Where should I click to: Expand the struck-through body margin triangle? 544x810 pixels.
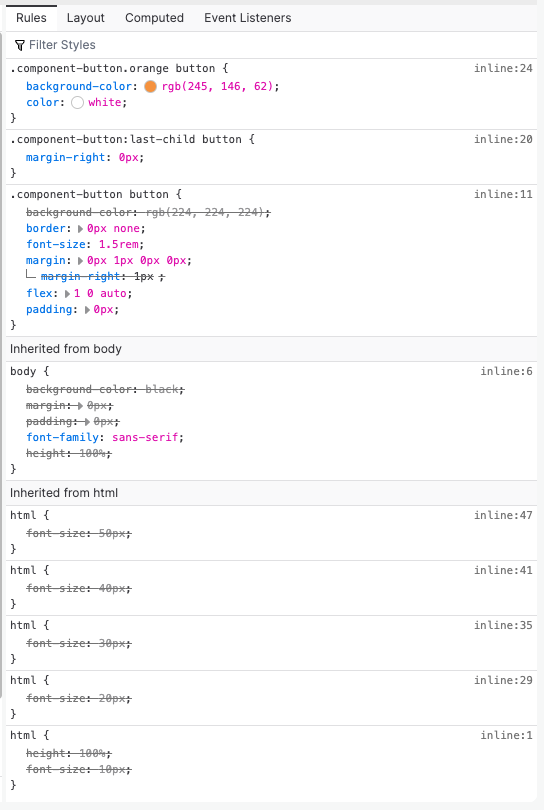point(81,406)
